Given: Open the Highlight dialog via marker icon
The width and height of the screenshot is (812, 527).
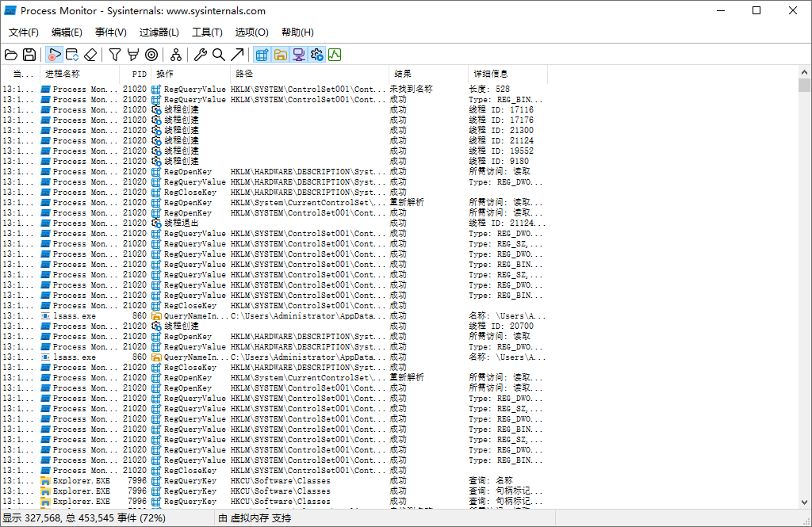Looking at the screenshot, I should pyautogui.click(x=133, y=55).
